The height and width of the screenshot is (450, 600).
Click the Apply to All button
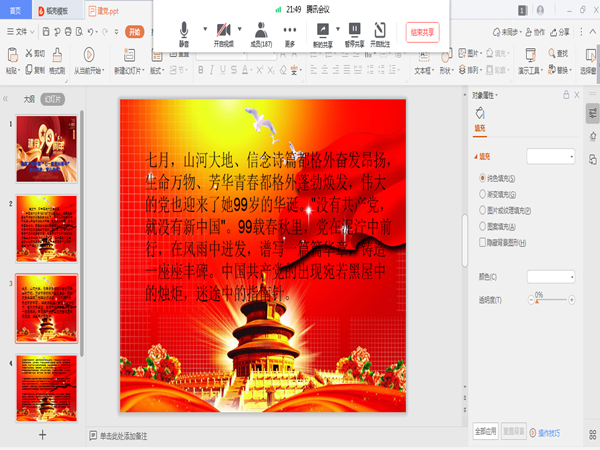(x=486, y=432)
